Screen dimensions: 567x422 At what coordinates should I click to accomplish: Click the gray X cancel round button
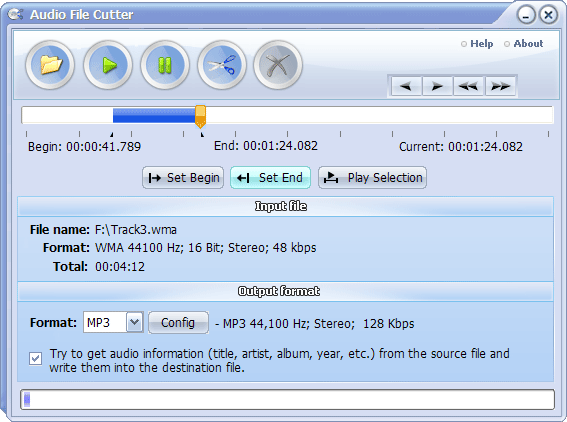coord(278,65)
